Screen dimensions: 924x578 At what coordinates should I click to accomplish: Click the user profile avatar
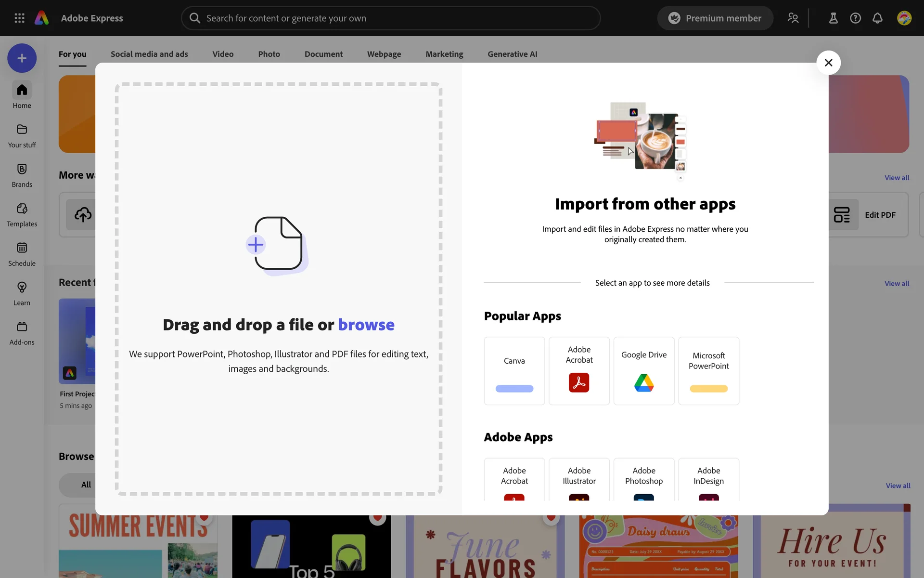point(904,18)
